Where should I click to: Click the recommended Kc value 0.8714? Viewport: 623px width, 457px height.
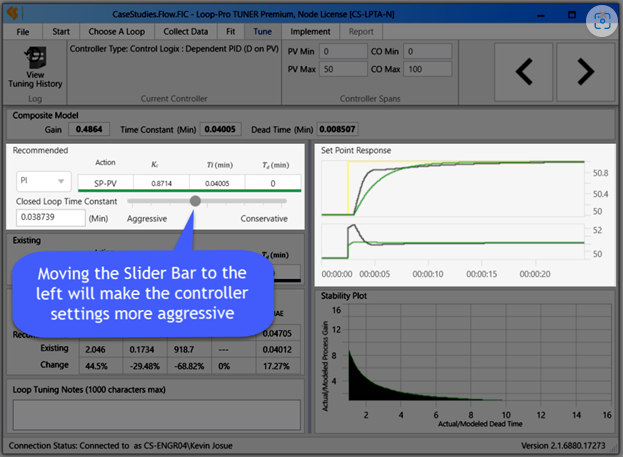click(x=161, y=183)
